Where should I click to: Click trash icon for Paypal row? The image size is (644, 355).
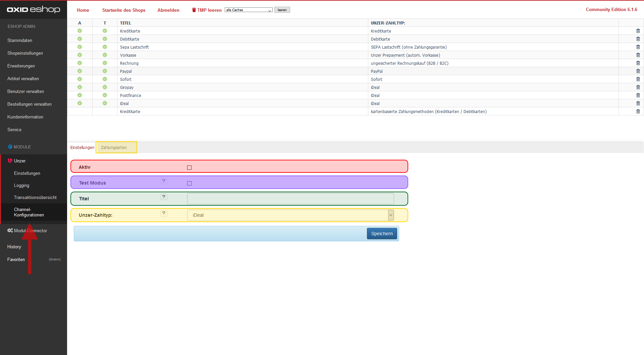coord(638,71)
